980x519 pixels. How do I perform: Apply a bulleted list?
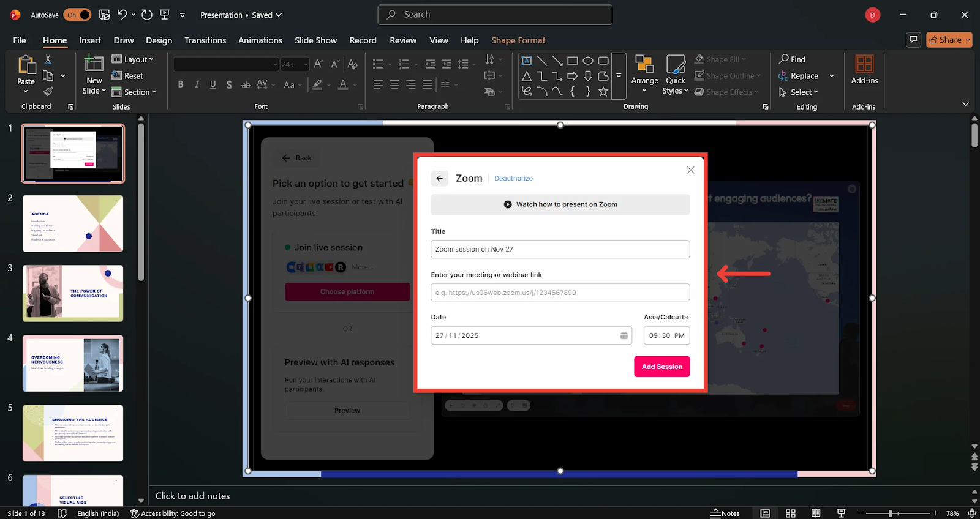(x=378, y=64)
